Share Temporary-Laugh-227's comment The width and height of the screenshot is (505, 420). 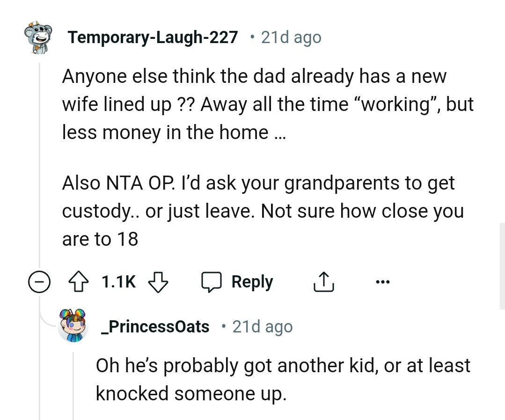(x=323, y=281)
